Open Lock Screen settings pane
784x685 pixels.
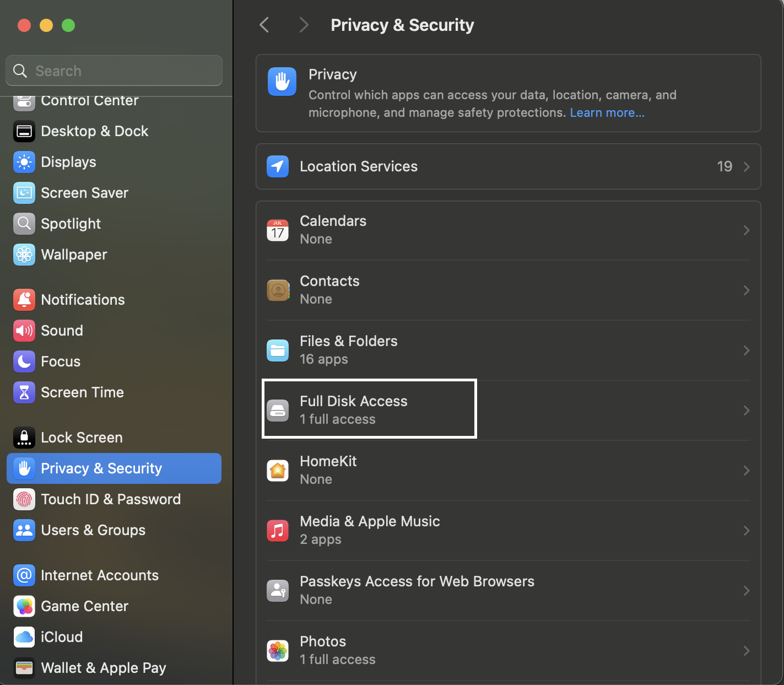pyautogui.click(x=114, y=438)
